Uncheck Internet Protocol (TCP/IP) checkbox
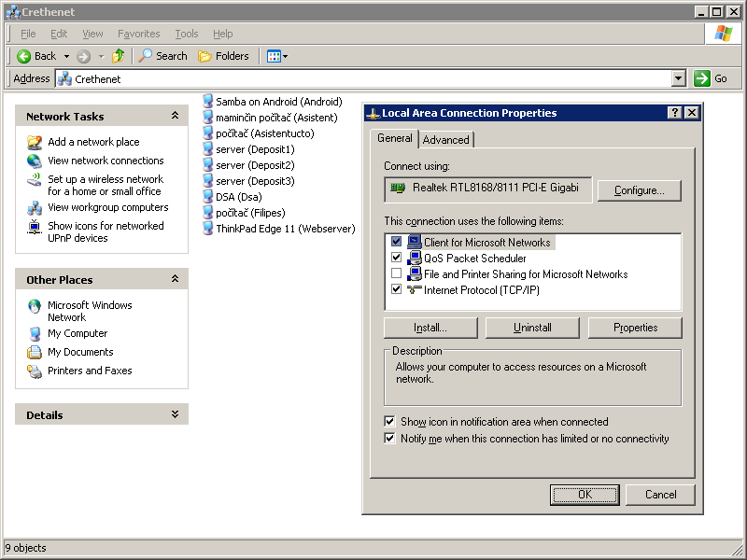Image resolution: width=747 pixels, height=560 pixels. pos(396,289)
